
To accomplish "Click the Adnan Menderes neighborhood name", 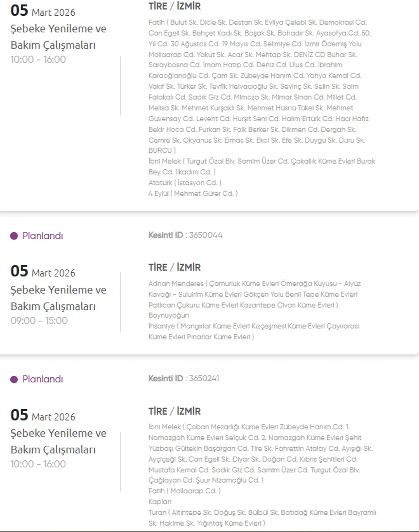I will point(176,283).
